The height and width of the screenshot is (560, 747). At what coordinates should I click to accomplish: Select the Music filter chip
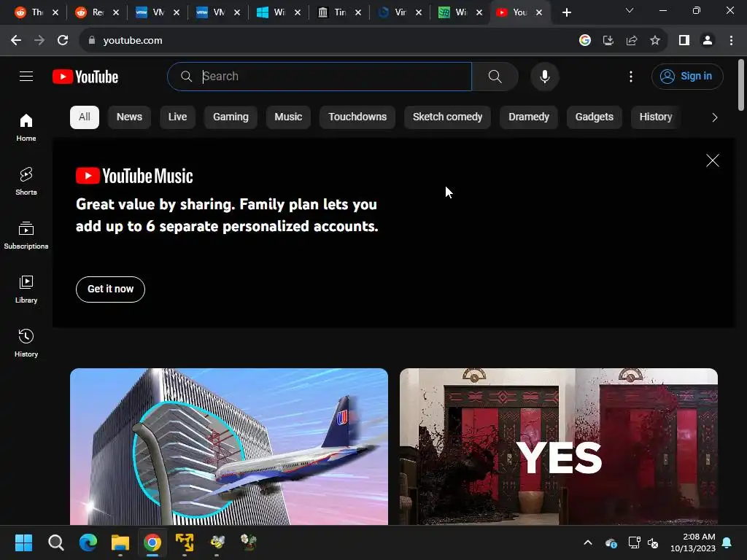288,117
